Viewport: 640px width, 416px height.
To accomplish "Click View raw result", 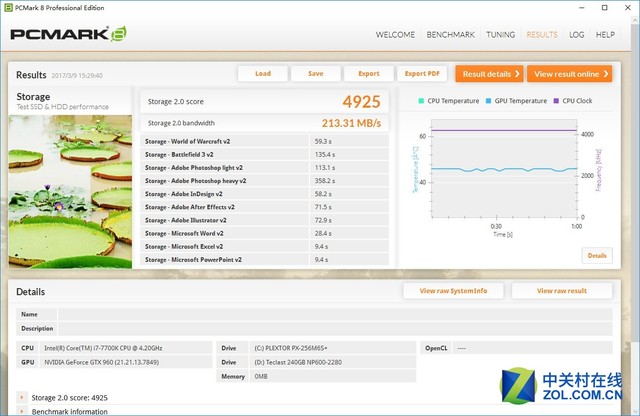I will click(x=562, y=291).
